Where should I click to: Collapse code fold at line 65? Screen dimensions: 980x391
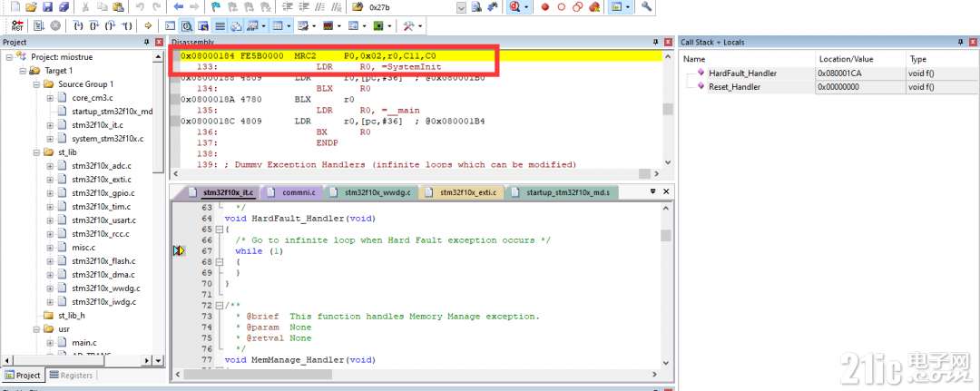(x=219, y=230)
